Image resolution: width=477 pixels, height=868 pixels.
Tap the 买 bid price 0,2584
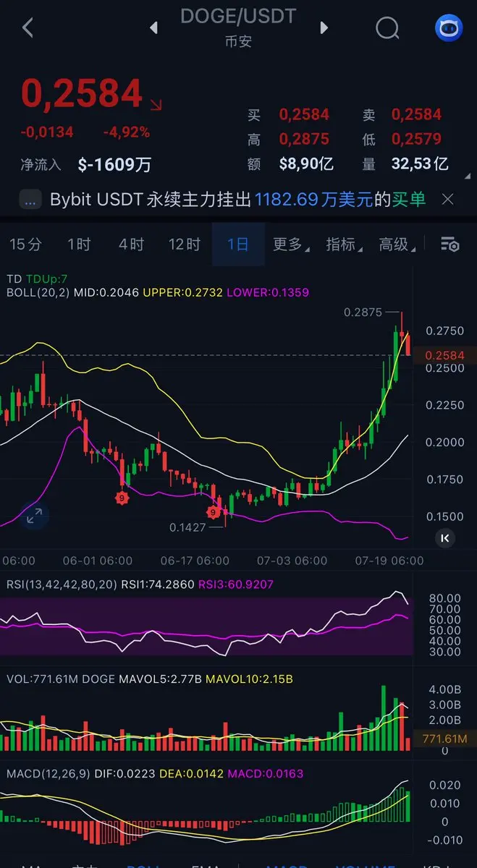pyautogui.click(x=304, y=114)
